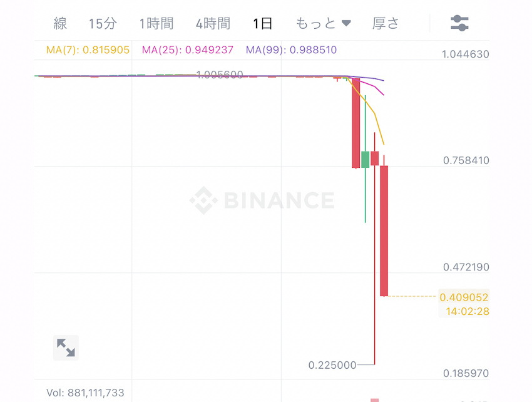Click the current price tag 0.409052
532x402 pixels.
pyautogui.click(x=464, y=297)
